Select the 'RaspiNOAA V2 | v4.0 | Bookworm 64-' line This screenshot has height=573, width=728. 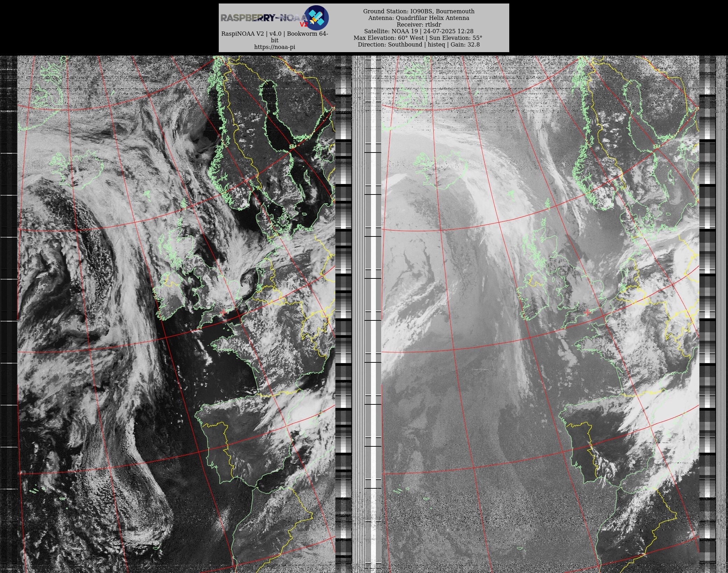275,34
